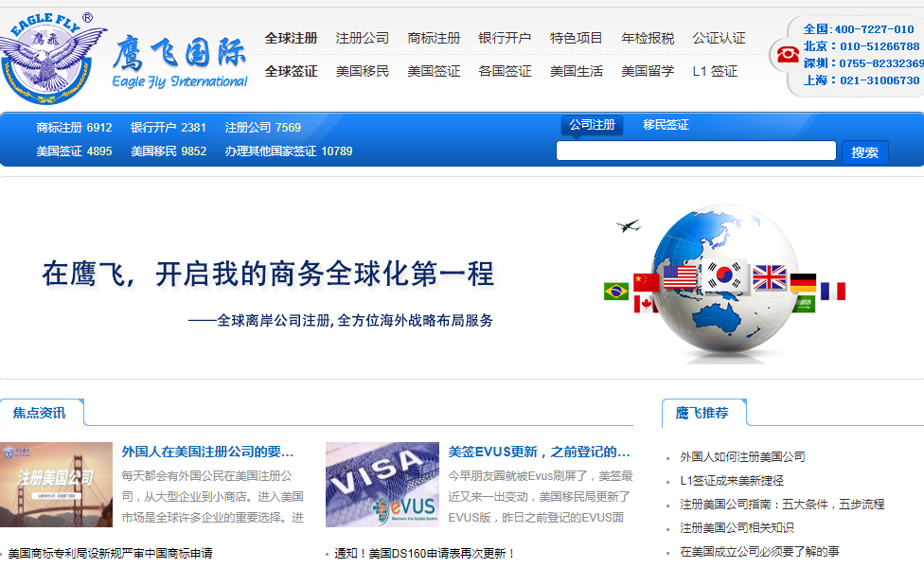Read the 美签EVUS更新 headline
This screenshot has width=924, height=568.
point(539,452)
